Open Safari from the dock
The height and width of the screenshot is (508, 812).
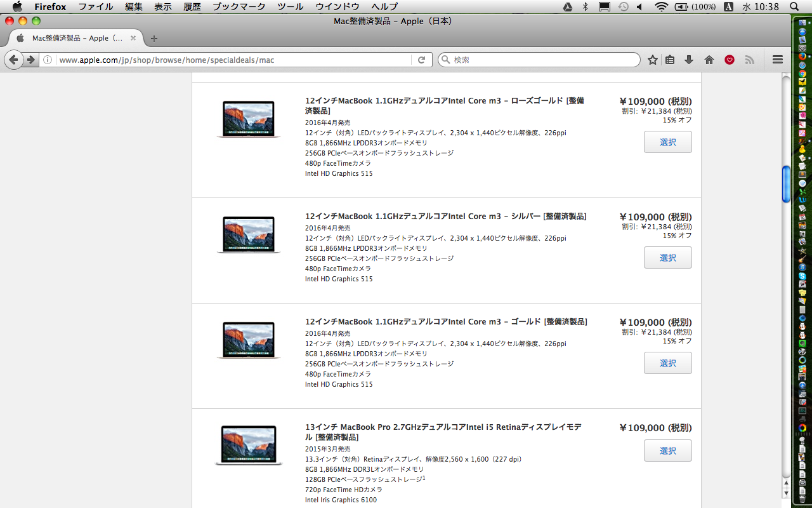click(x=802, y=65)
